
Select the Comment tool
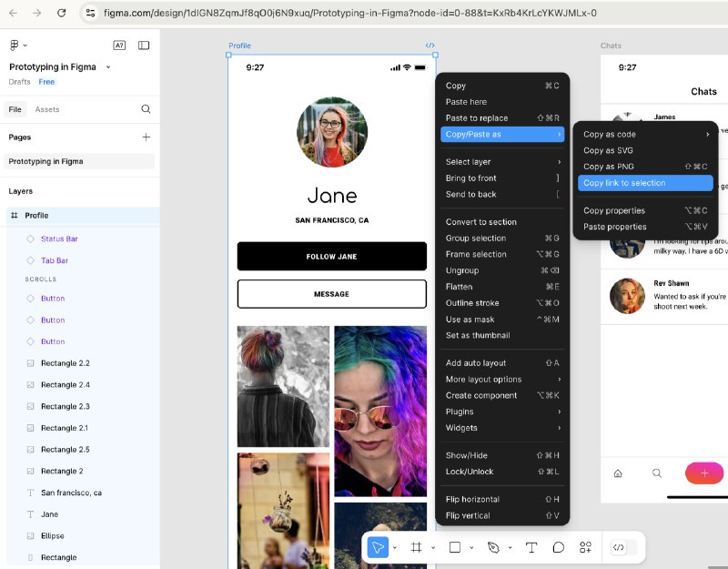click(559, 548)
